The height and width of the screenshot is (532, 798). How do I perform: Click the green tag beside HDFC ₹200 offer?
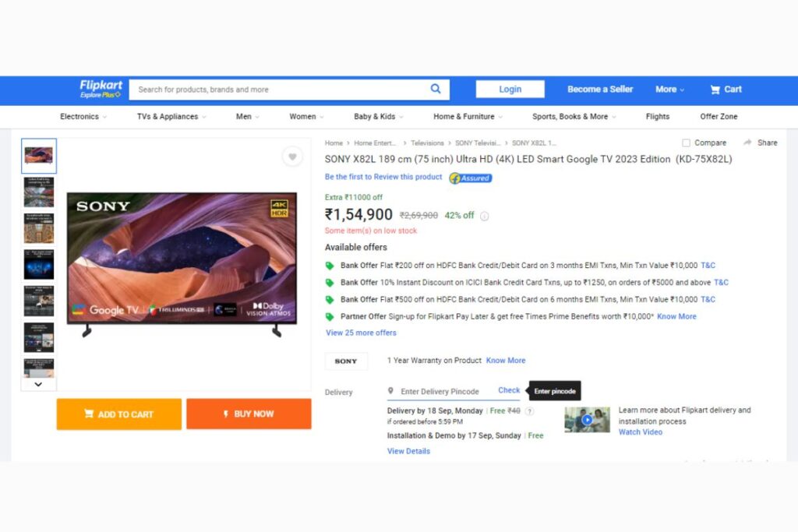[x=330, y=266]
